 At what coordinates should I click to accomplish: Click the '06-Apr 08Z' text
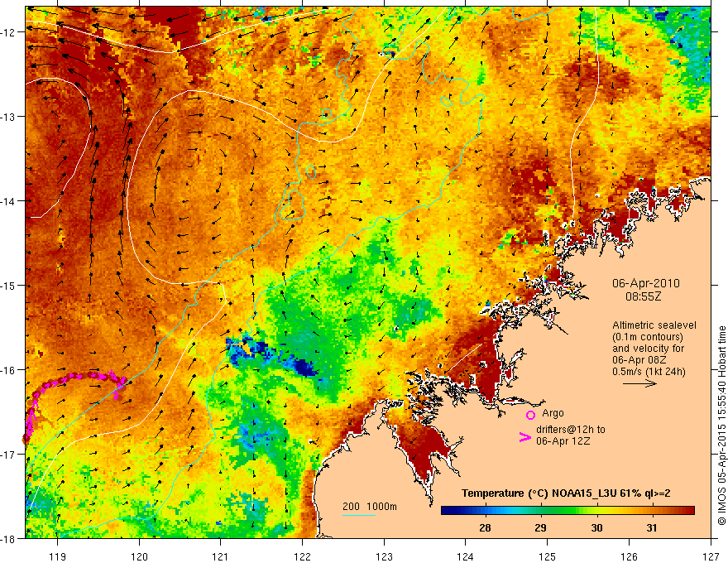pos(639,360)
